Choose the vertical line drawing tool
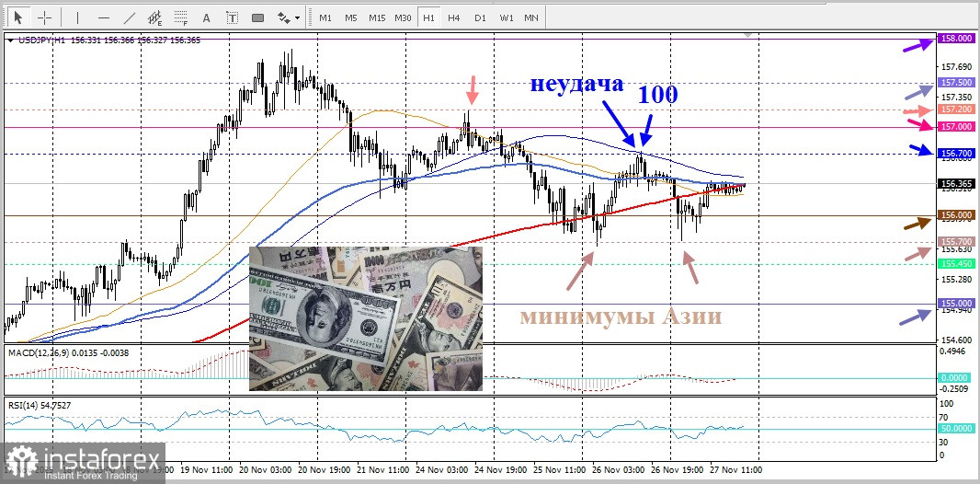The height and width of the screenshot is (484, 980). tap(77, 17)
